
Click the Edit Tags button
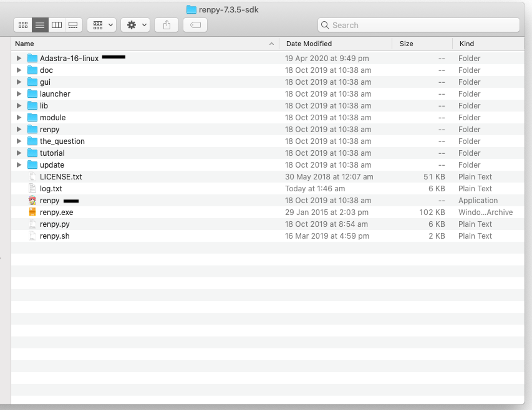coord(195,25)
